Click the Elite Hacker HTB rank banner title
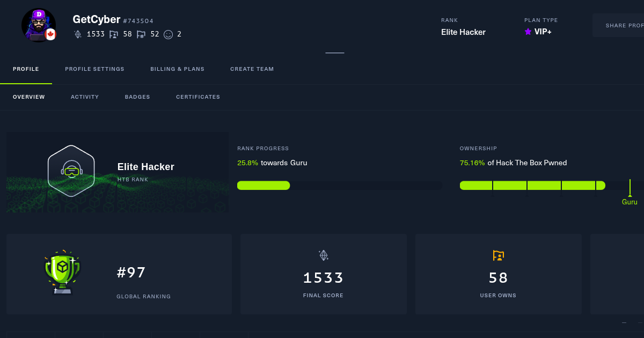This screenshot has width=644, height=338. point(146,167)
